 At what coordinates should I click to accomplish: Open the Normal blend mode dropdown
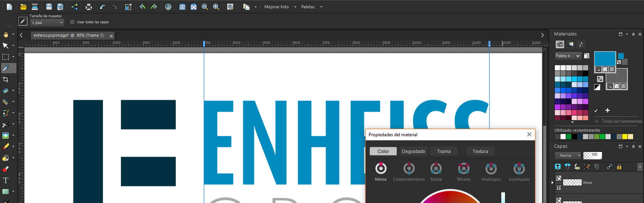pos(568,156)
